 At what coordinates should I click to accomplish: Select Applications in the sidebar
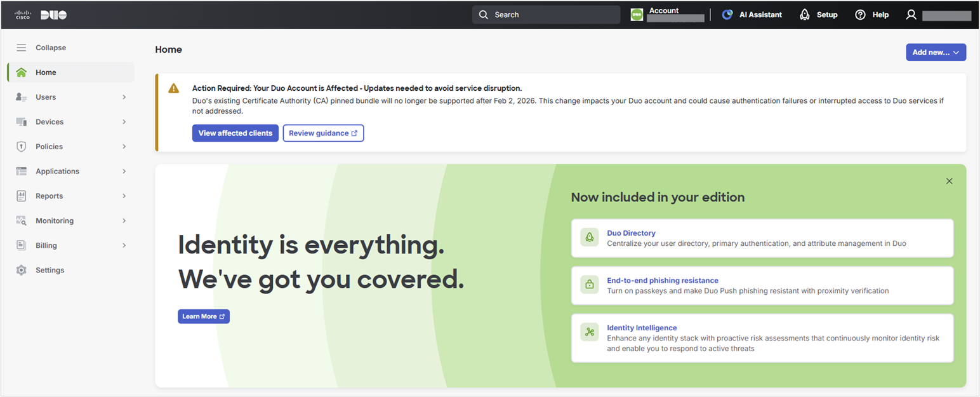[57, 172]
